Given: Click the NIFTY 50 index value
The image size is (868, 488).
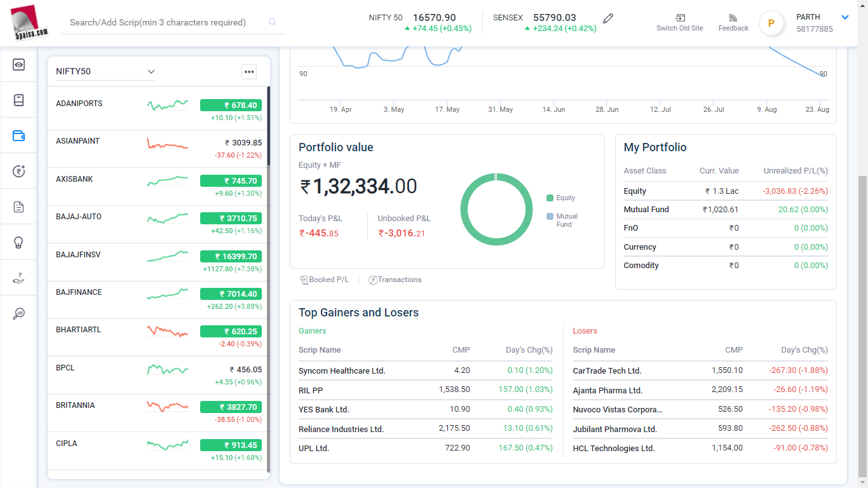Looking at the screenshot, I should tap(434, 18).
